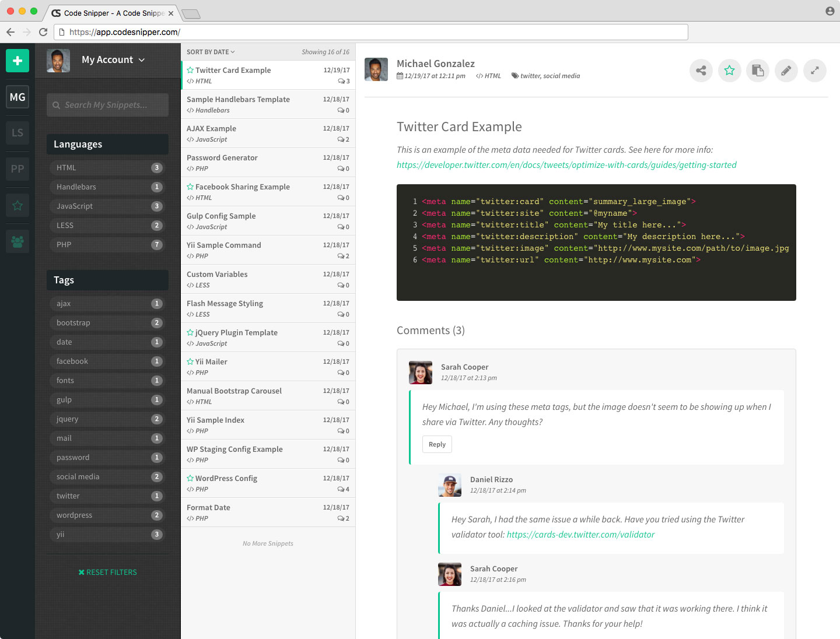Favorite this snippet with the star button
840x639 pixels.
point(729,71)
